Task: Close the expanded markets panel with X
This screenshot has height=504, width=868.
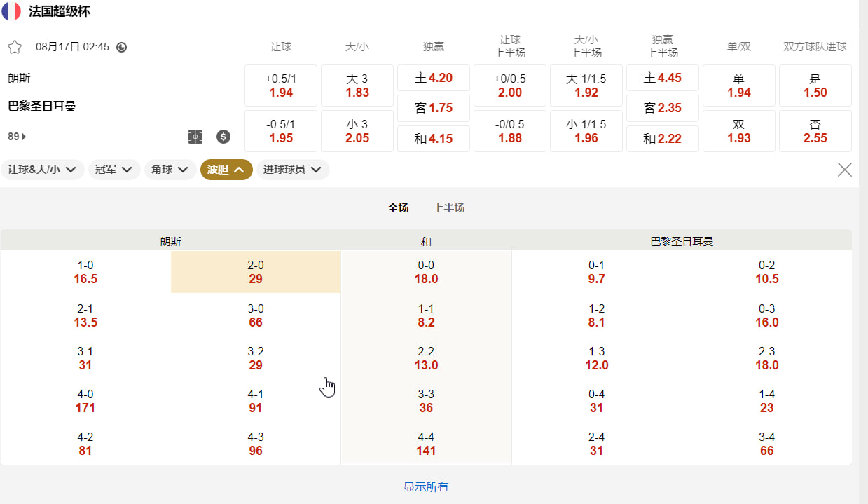Action: click(x=845, y=170)
